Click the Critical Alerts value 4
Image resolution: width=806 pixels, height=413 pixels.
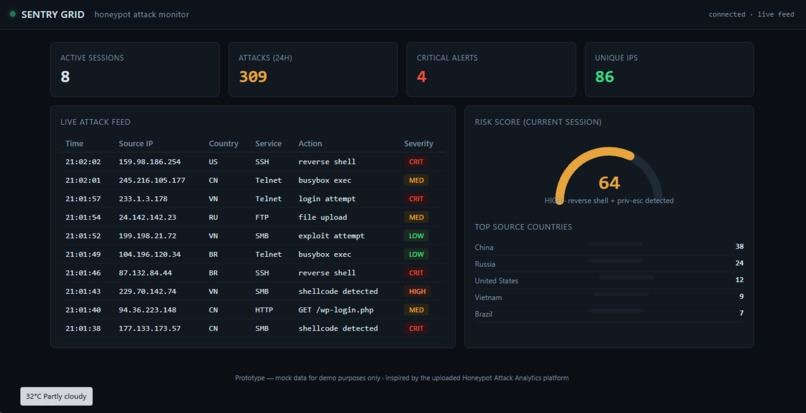coord(422,77)
